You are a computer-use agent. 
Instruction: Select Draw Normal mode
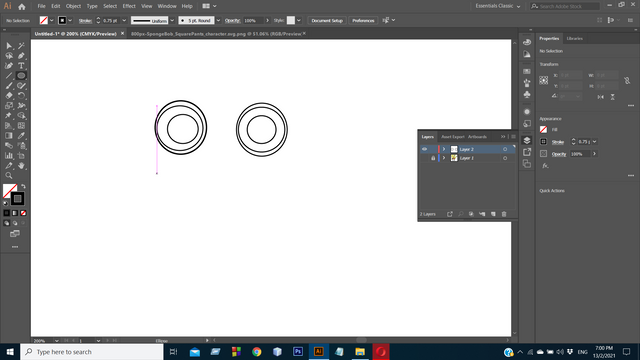coord(7,223)
